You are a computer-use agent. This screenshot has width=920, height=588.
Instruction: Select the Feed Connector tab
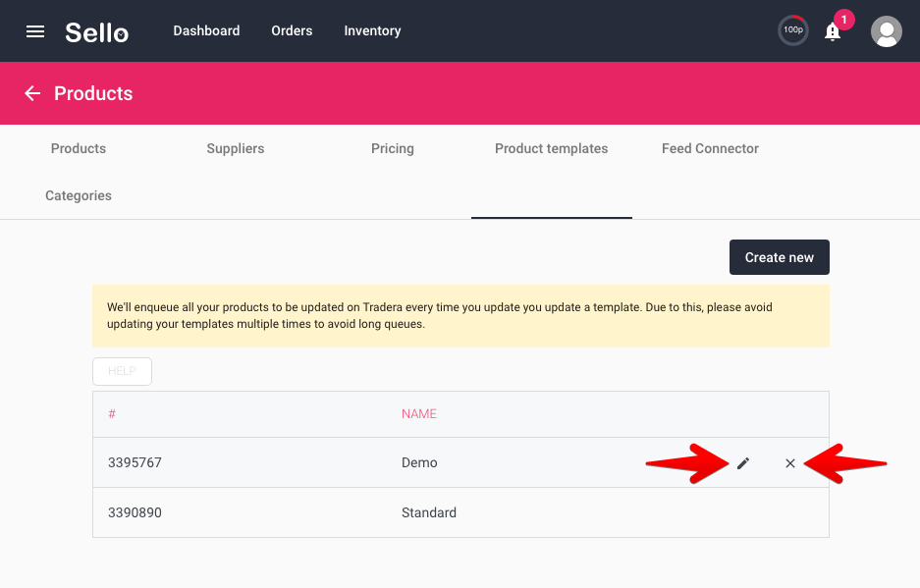tap(710, 148)
